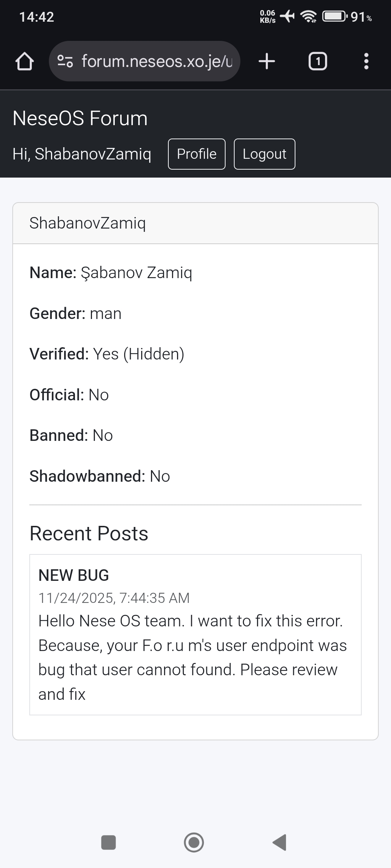Click the NeseOS Forum title

pyautogui.click(x=80, y=118)
